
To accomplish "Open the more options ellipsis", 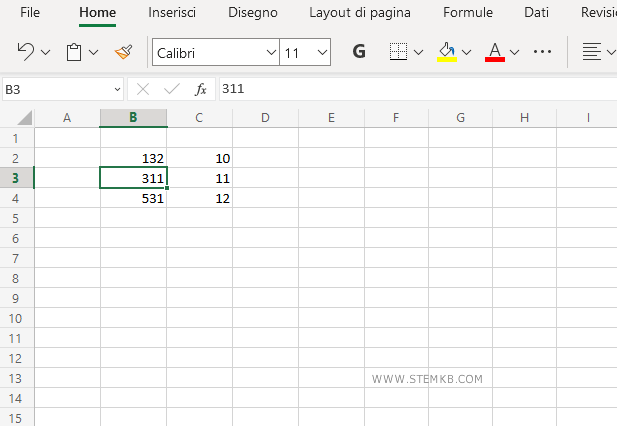I will 543,52.
